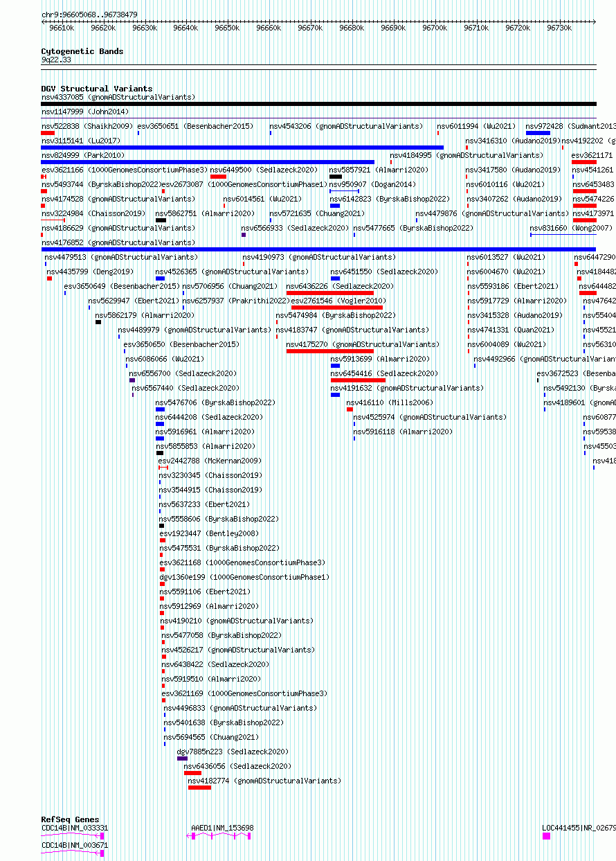Select gene CDC14B|NM_003671 label

75,845
